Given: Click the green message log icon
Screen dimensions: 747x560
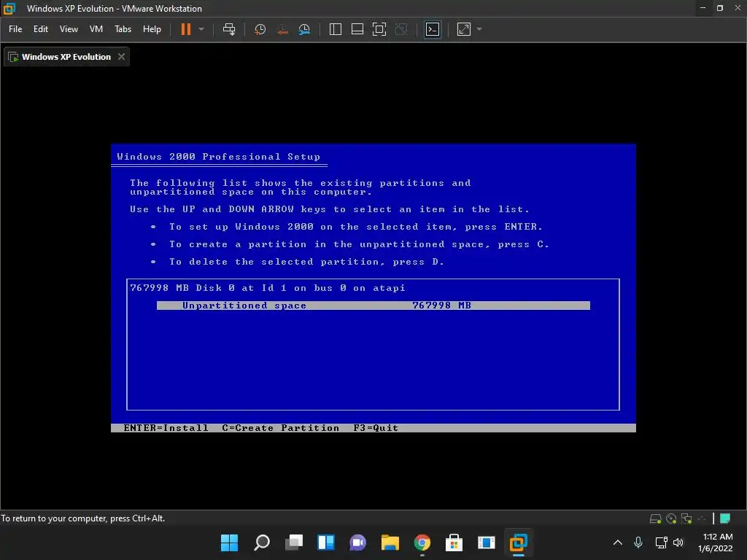Looking at the screenshot, I should tap(725, 518).
